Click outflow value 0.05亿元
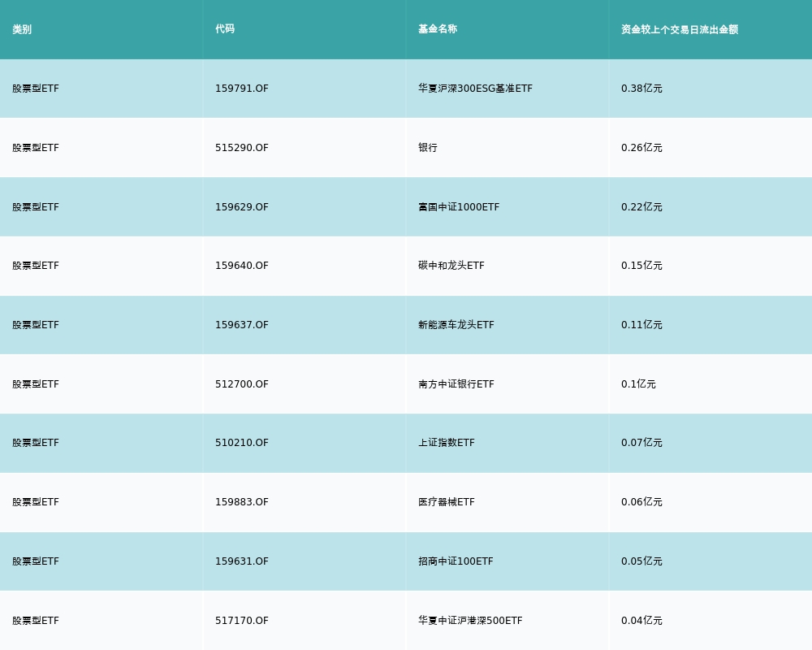 tap(642, 561)
